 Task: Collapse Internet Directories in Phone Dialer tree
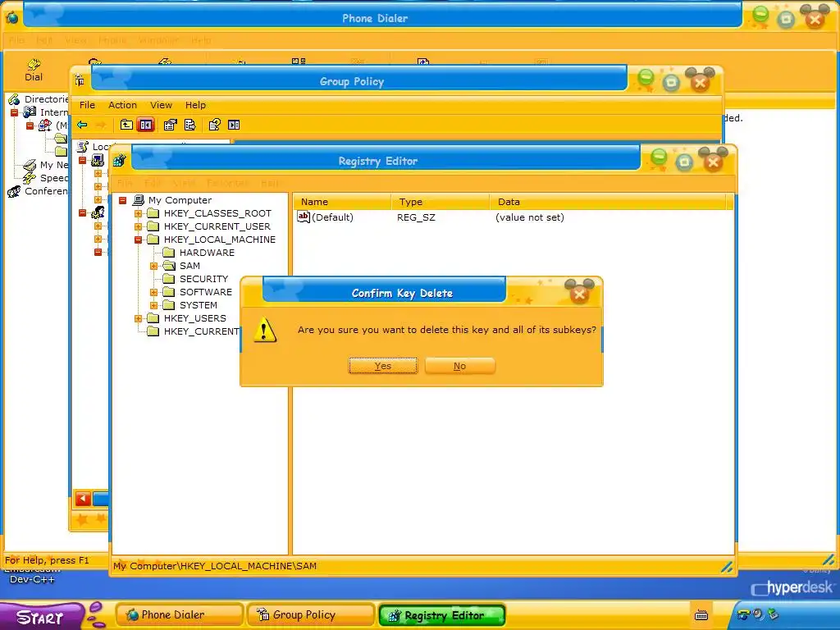tap(15, 112)
